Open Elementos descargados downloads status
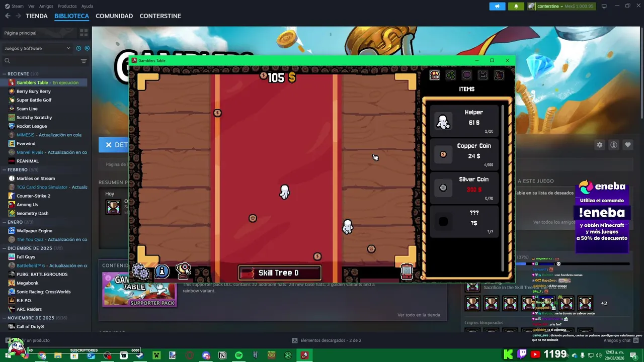644x362 pixels. (x=327, y=340)
